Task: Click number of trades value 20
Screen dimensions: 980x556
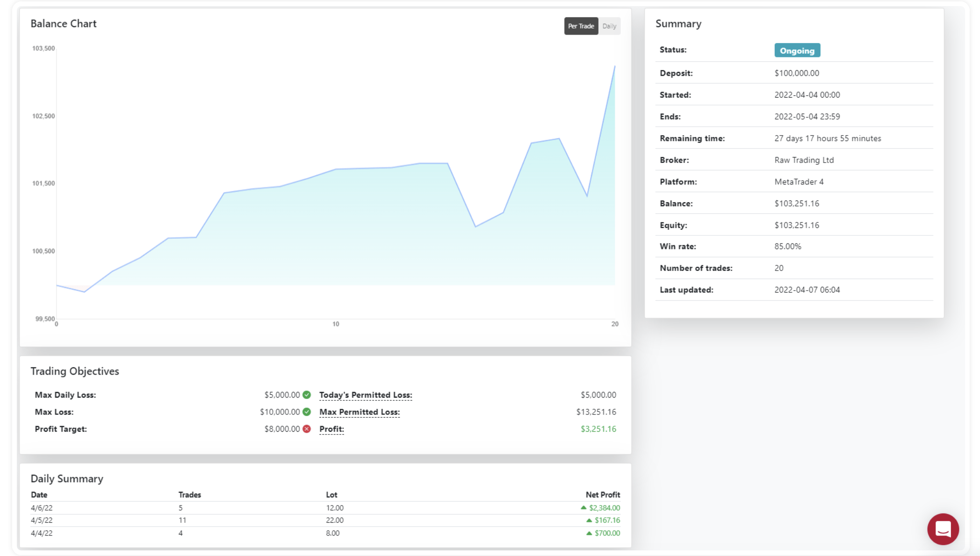Action: click(779, 268)
